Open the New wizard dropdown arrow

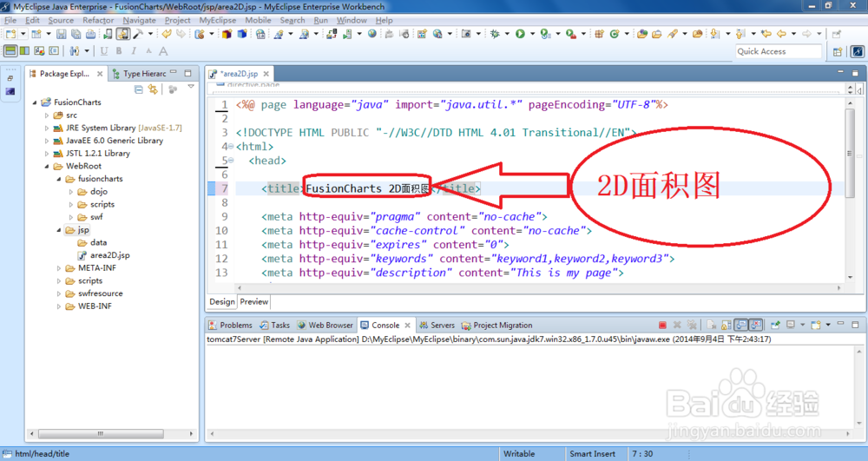pos(23,34)
